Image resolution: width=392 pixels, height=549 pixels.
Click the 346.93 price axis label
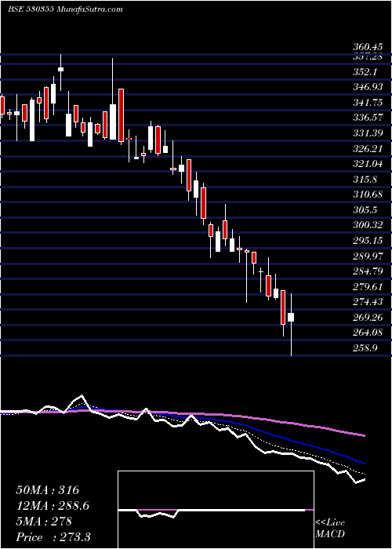(x=368, y=87)
